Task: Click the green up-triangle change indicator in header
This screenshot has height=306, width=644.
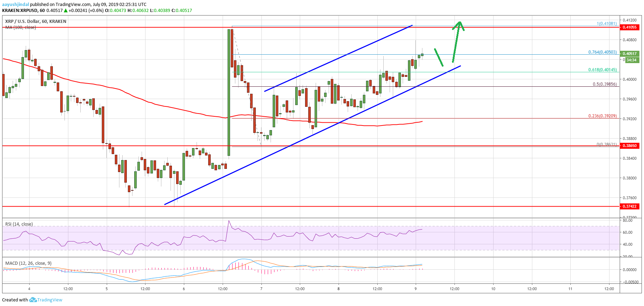Action: (66, 11)
